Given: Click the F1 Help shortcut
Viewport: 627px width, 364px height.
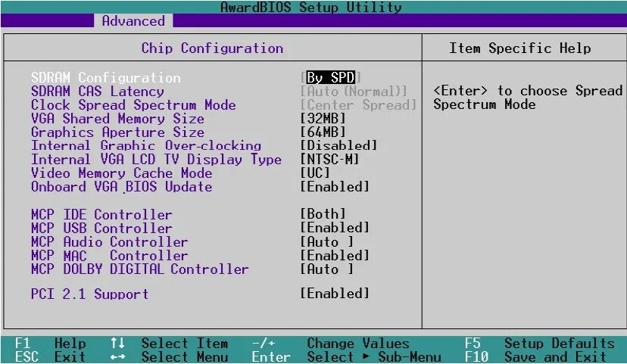Looking at the screenshot, I should (51, 344).
